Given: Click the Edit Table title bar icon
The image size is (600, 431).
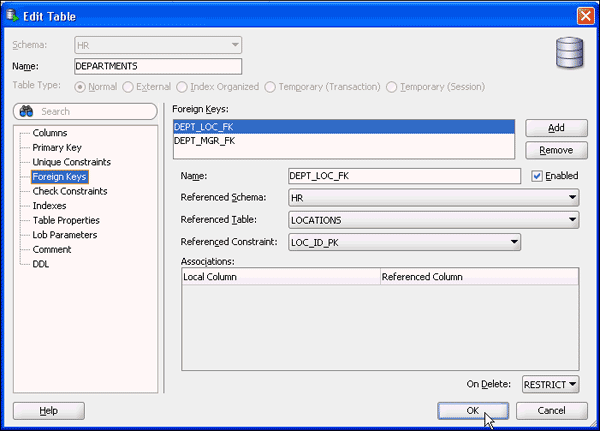Looking at the screenshot, I should tap(12, 15).
